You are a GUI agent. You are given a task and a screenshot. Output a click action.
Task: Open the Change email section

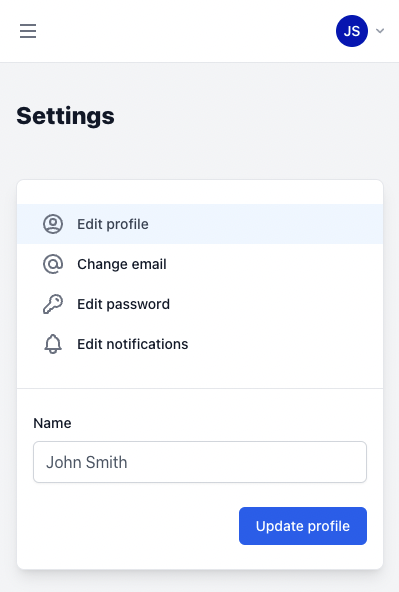coord(200,264)
